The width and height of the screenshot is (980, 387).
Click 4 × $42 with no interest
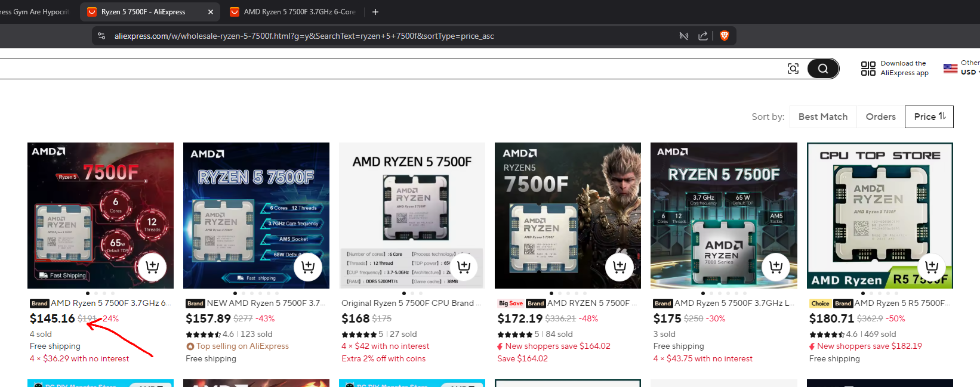coord(385,346)
